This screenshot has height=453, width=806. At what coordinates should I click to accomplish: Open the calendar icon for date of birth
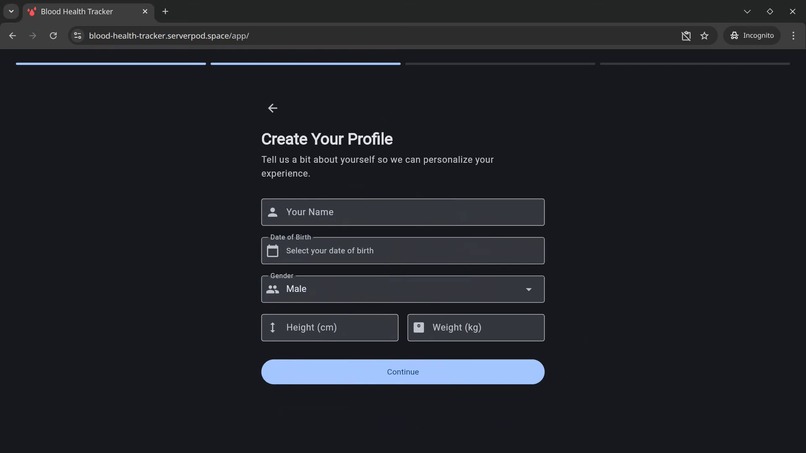(272, 250)
